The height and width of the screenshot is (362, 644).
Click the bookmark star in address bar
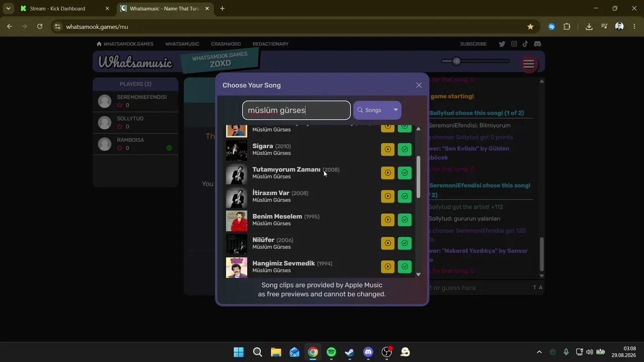coord(530,27)
